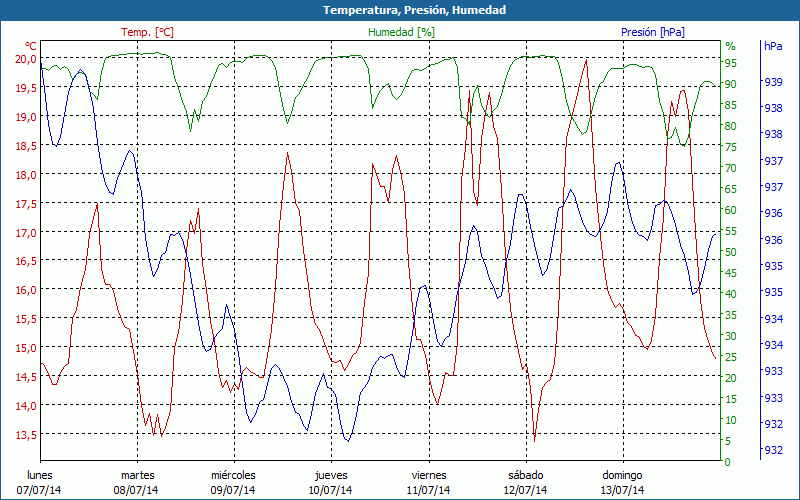The height and width of the screenshot is (500, 800).
Task: Click the lunes day label
Action: (x=40, y=475)
